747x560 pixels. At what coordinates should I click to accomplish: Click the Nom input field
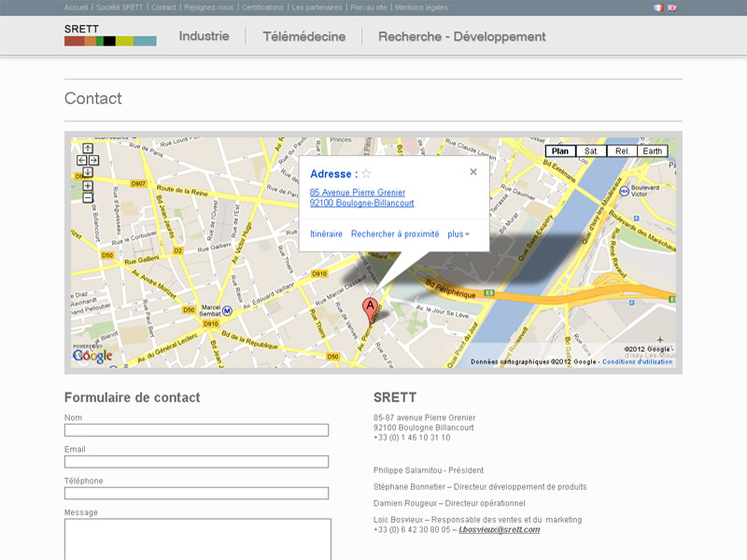[x=196, y=430]
